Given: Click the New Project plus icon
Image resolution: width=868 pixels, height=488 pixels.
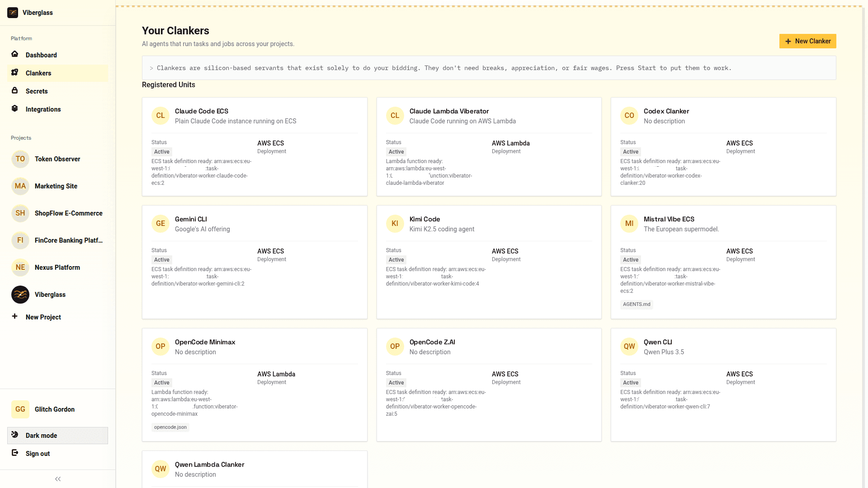Looking at the screenshot, I should pyautogui.click(x=15, y=317).
